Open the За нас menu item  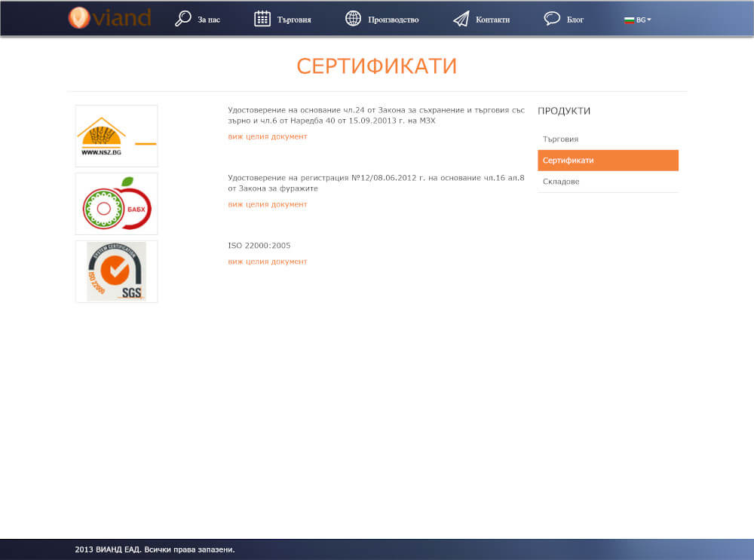(209, 20)
